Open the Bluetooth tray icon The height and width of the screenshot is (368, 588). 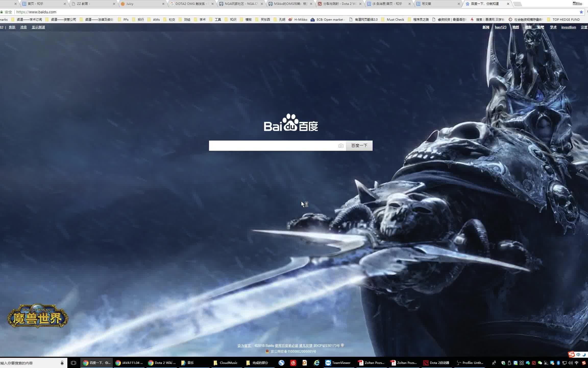pyautogui.click(x=558, y=363)
